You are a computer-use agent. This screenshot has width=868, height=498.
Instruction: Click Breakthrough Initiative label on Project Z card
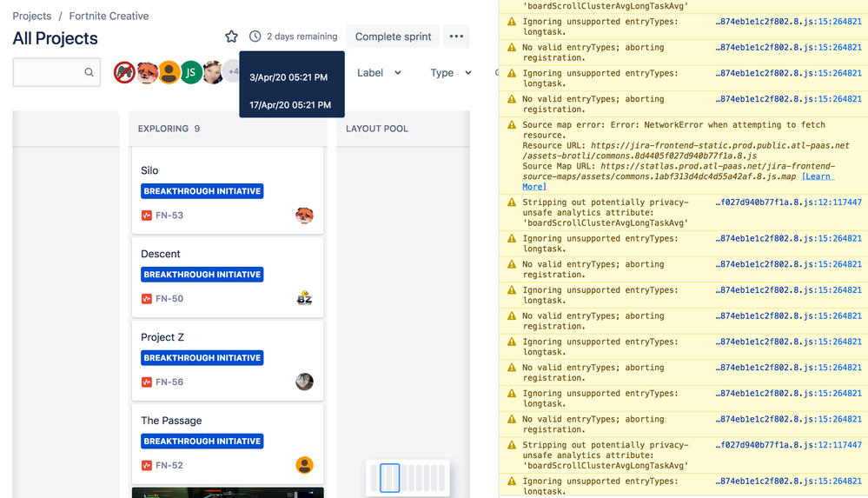coord(202,358)
